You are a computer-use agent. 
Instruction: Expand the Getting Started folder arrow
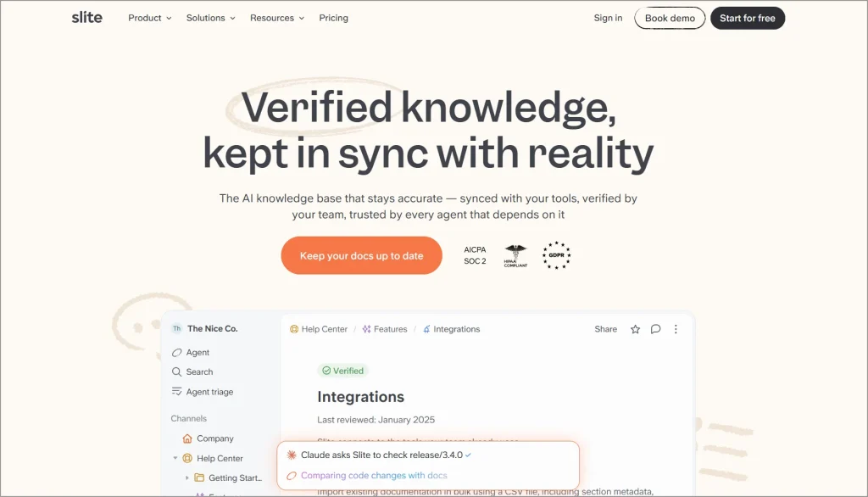187,477
